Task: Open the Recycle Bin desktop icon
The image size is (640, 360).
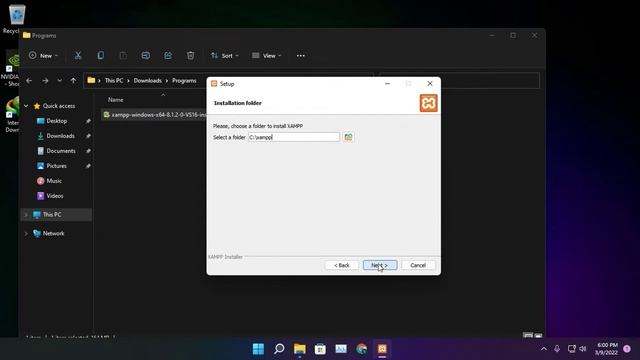Action: [16, 19]
